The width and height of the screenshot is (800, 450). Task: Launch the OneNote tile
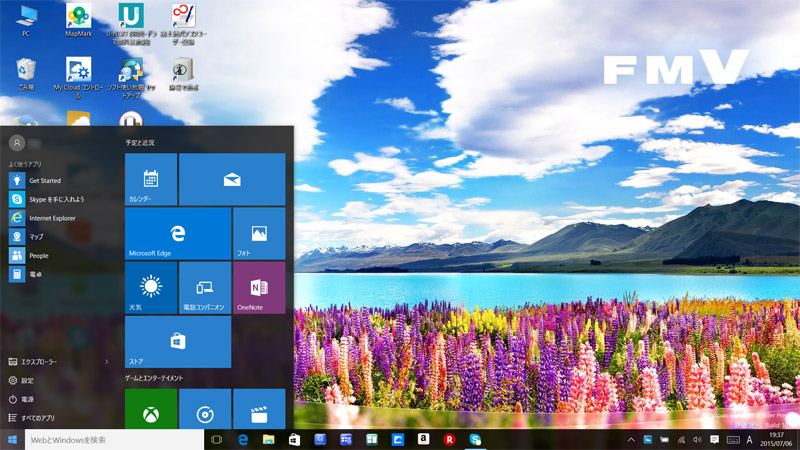pyautogui.click(x=259, y=288)
